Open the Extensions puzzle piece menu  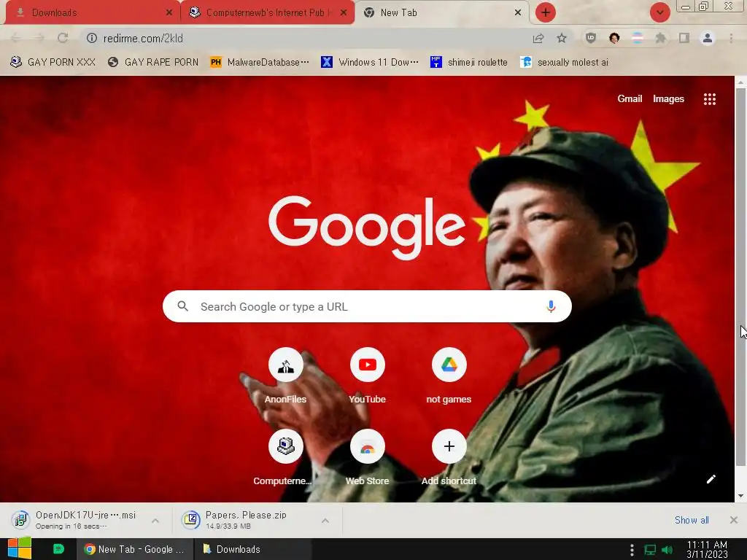(x=660, y=38)
